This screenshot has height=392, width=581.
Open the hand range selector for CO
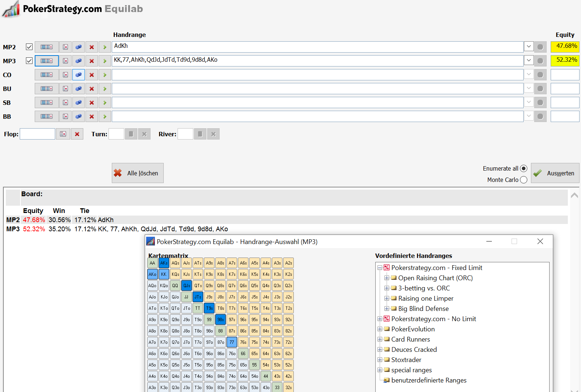pyautogui.click(x=47, y=75)
